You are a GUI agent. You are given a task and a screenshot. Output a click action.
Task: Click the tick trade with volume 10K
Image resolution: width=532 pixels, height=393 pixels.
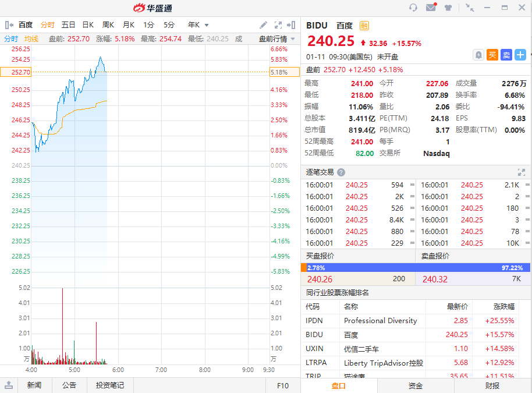click(x=474, y=243)
